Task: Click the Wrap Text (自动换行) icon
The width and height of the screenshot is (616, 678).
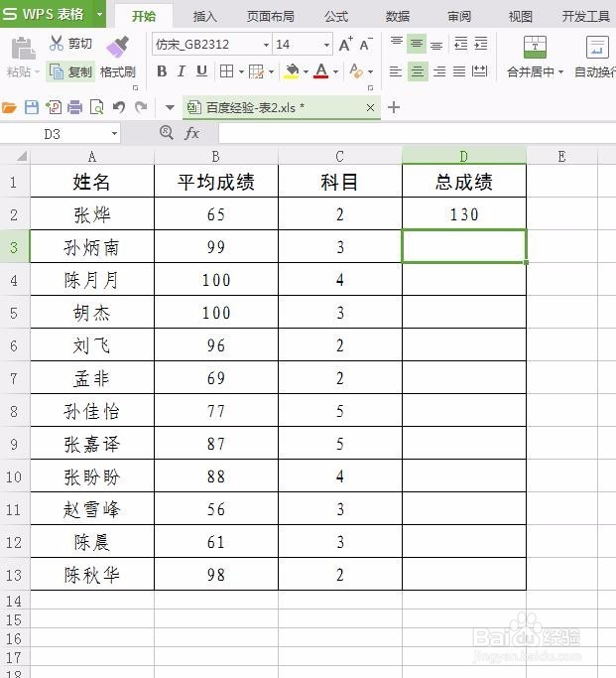Action: [x=597, y=47]
